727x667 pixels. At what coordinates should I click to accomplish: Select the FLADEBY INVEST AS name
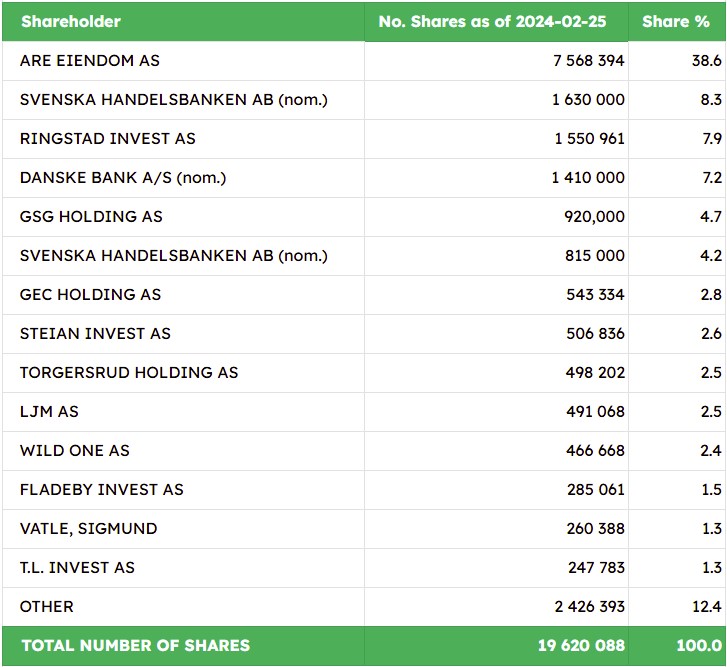[x=102, y=489]
